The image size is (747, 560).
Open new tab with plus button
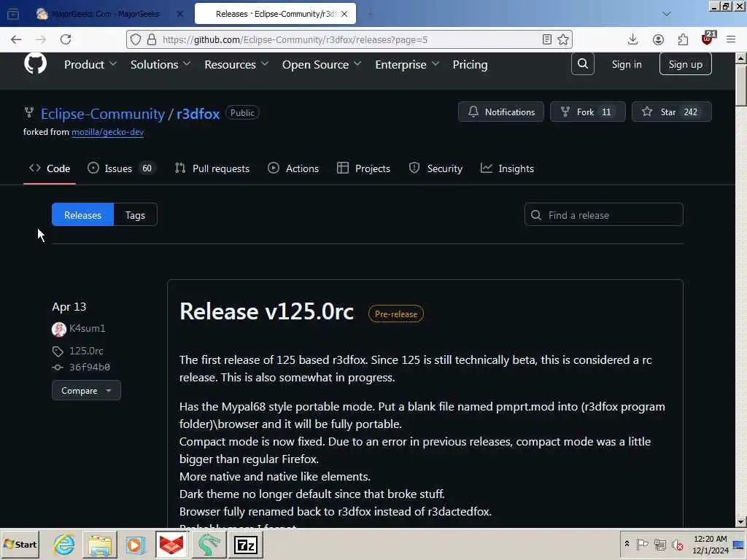(x=370, y=14)
